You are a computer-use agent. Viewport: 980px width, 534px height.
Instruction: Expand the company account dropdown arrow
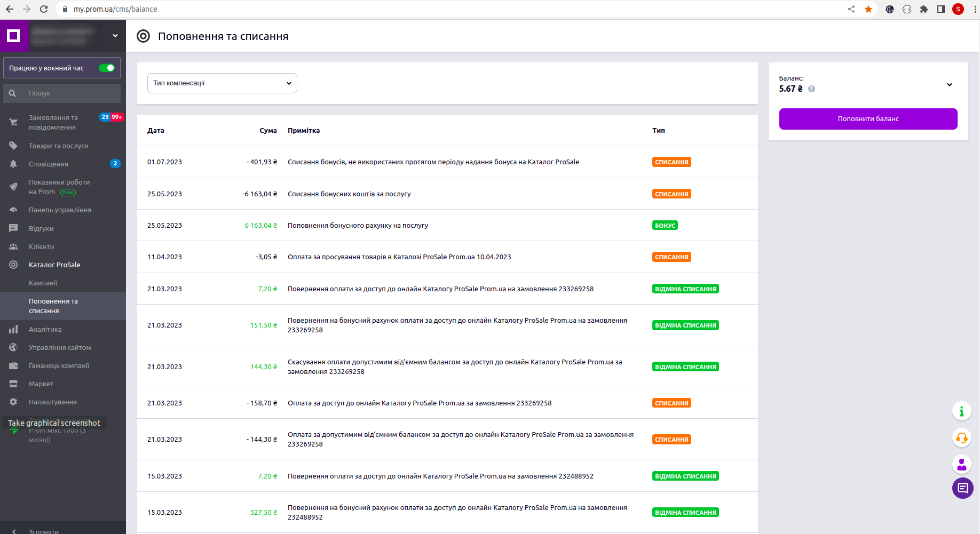point(115,36)
